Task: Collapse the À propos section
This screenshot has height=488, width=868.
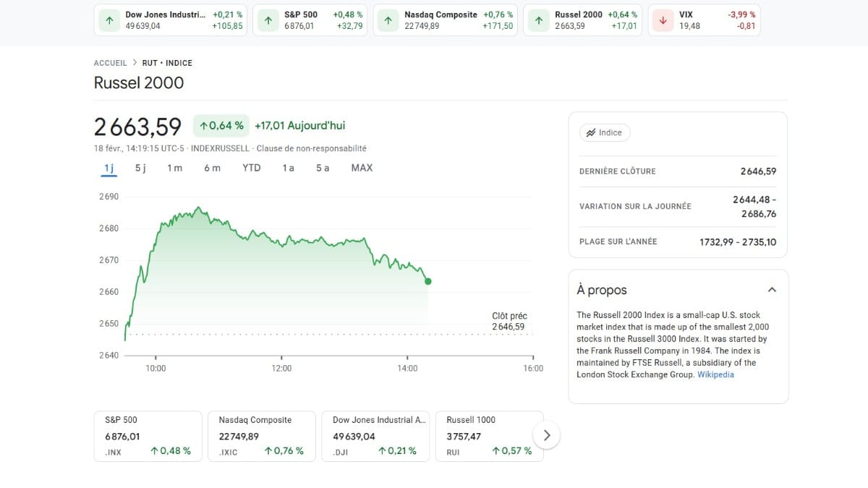Action: coord(772,288)
